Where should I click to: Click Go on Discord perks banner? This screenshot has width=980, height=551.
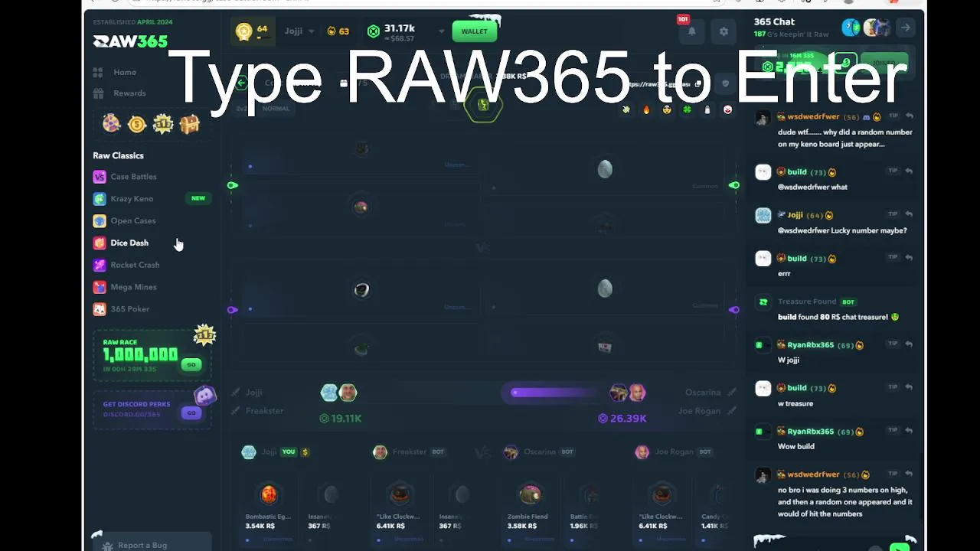(x=191, y=412)
